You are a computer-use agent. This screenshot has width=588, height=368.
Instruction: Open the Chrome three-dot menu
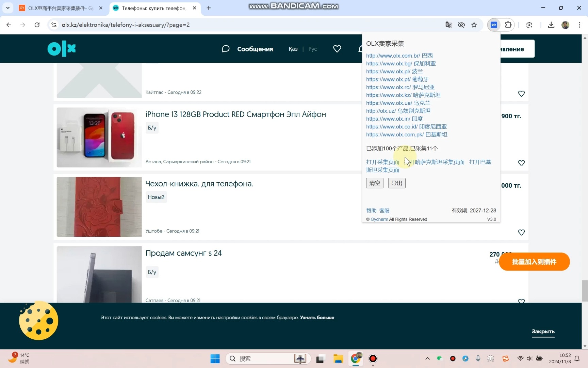click(x=579, y=25)
